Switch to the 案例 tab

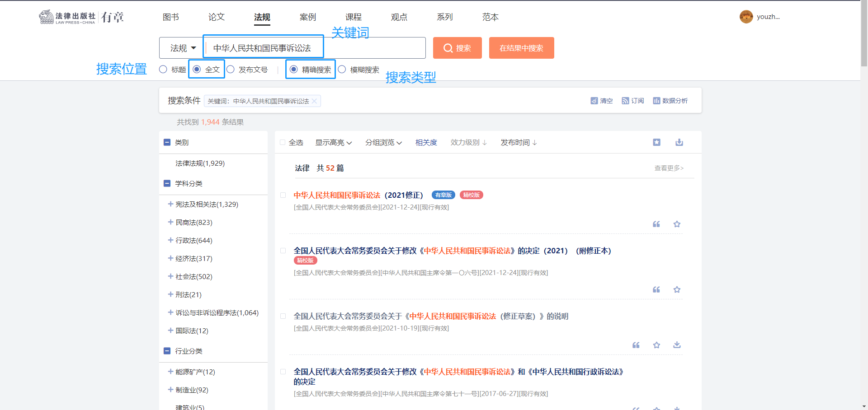point(307,17)
